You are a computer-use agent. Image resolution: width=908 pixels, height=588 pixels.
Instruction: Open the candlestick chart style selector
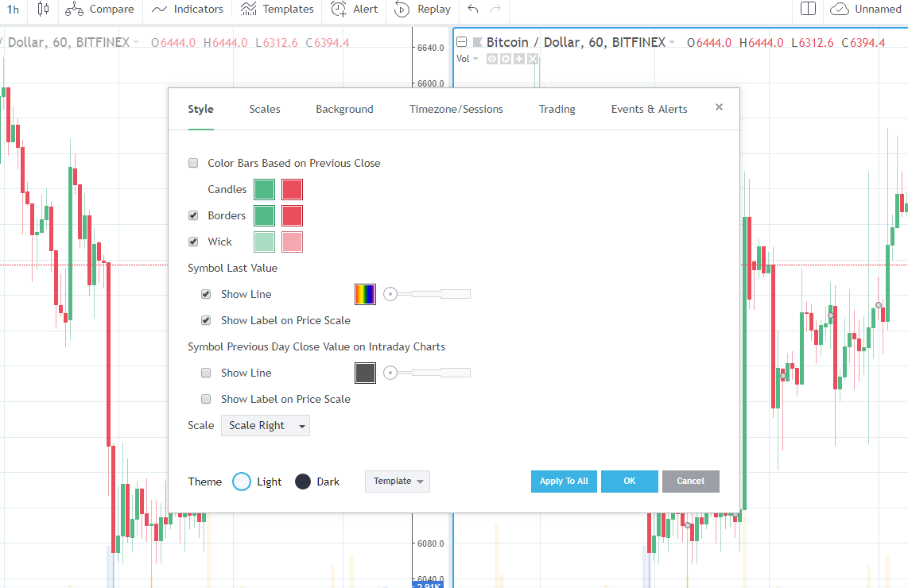[43, 10]
